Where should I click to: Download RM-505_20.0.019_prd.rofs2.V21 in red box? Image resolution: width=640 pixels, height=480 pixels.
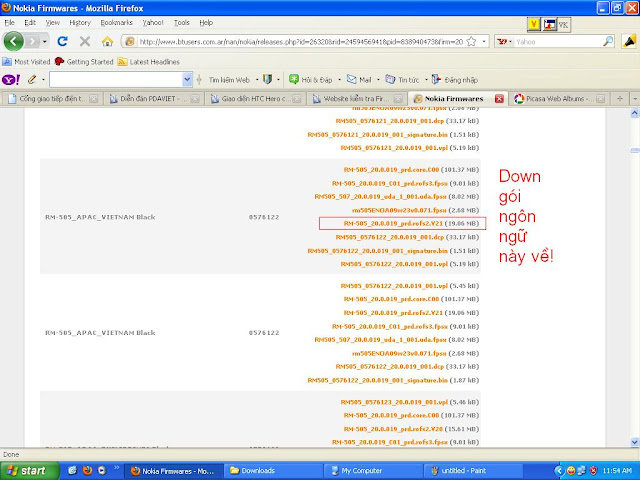tap(393, 224)
